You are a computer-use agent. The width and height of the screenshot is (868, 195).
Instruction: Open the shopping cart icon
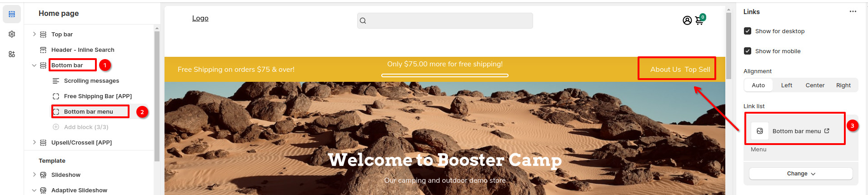pyautogui.click(x=699, y=20)
